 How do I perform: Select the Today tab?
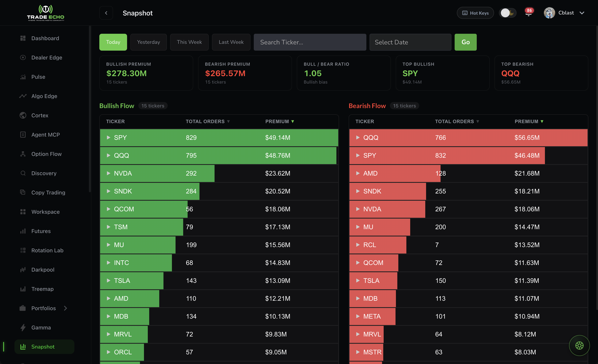point(113,42)
